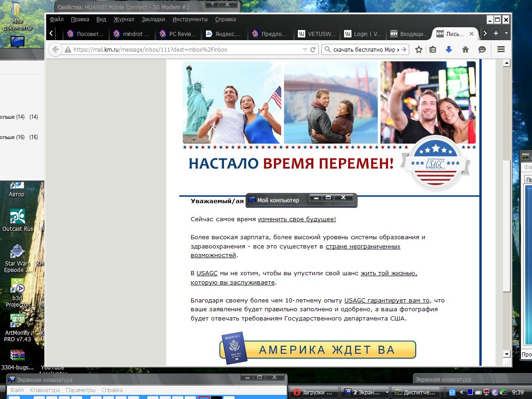Open the downloads arrow icon
Viewport: 532px width, 399px height.
(x=448, y=49)
